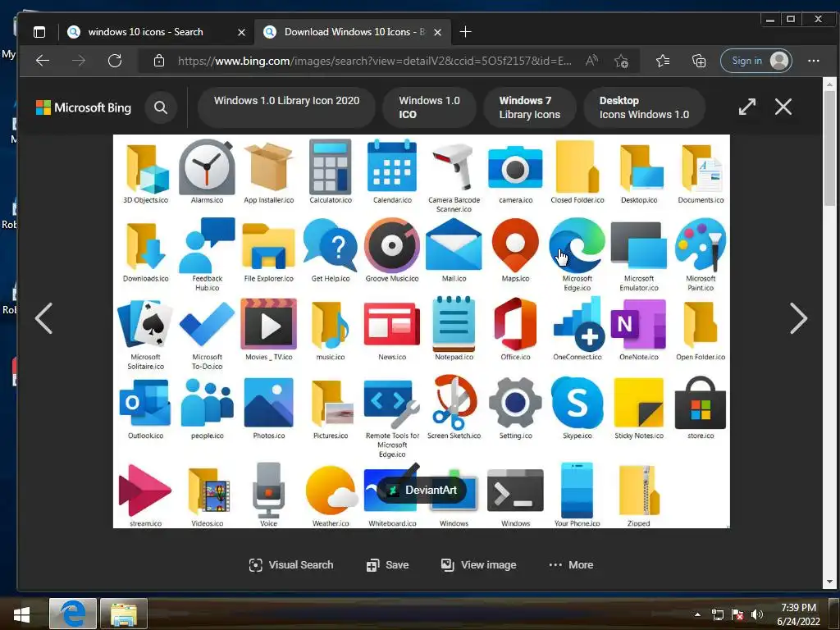Screen dimensions: 840x630
Task: Click scrollbar up arrow at top
Action: (x=829, y=84)
